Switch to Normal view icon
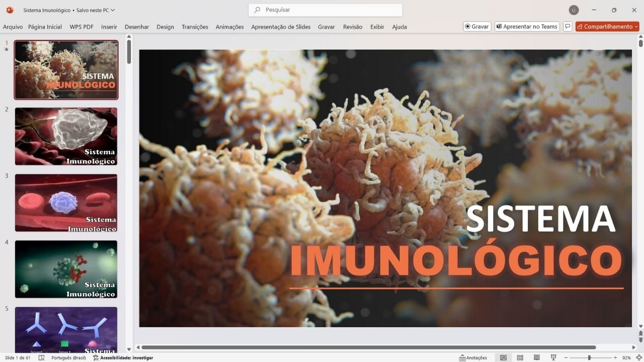644x362 pixels. click(x=503, y=357)
